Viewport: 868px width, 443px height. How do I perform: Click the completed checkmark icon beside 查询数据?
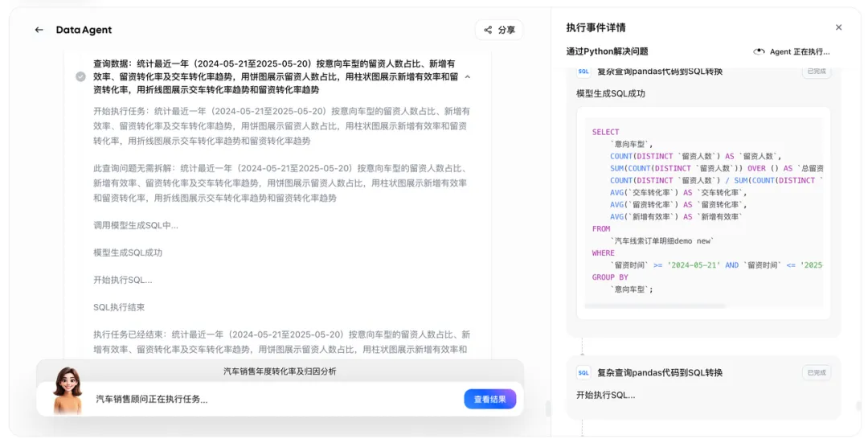tap(81, 76)
